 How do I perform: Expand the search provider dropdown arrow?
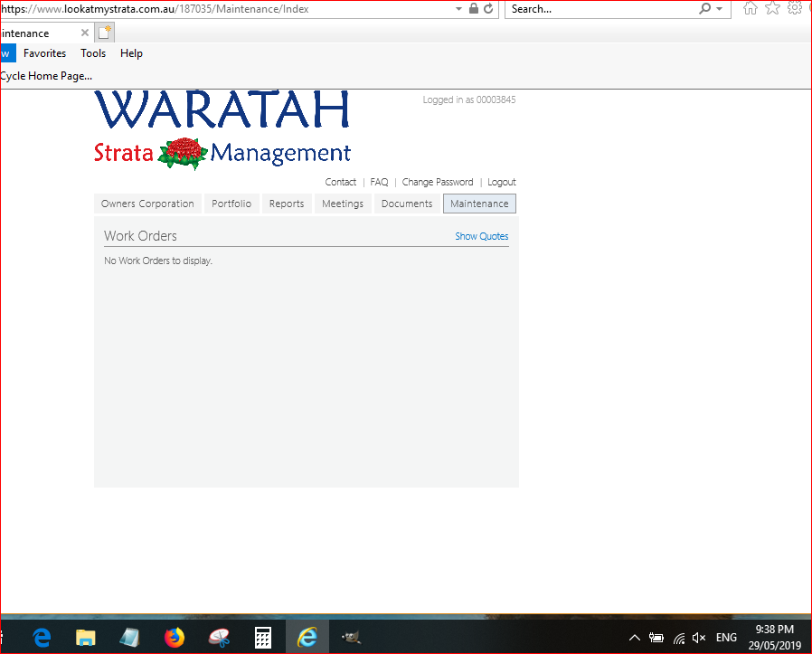click(x=719, y=9)
